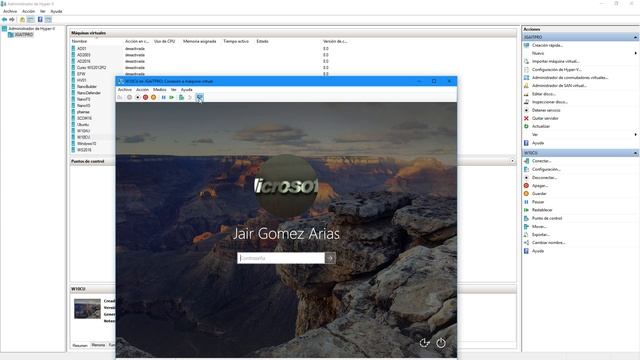
Task: Reset the VM with the green toolbar icon
Action: (x=172, y=97)
